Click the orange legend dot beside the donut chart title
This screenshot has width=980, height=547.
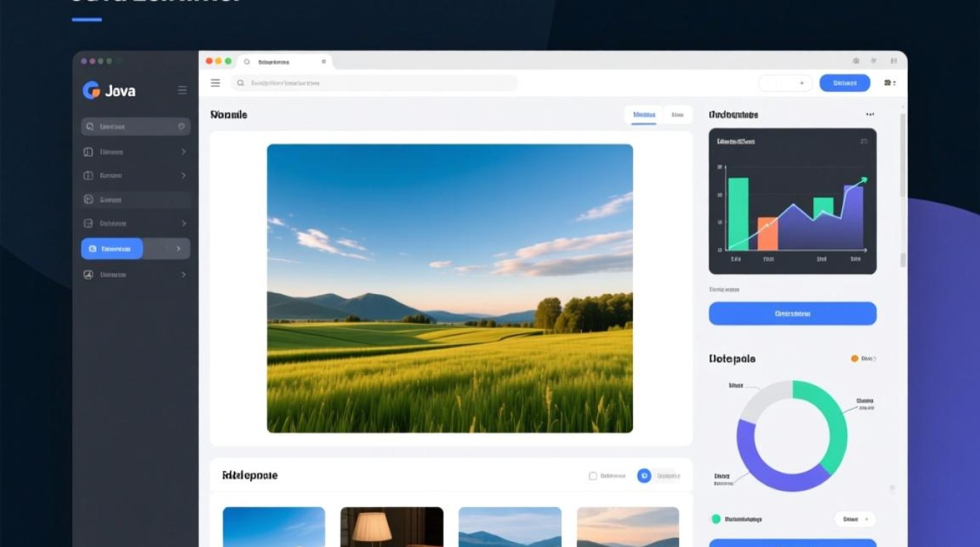(x=855, y=359)
